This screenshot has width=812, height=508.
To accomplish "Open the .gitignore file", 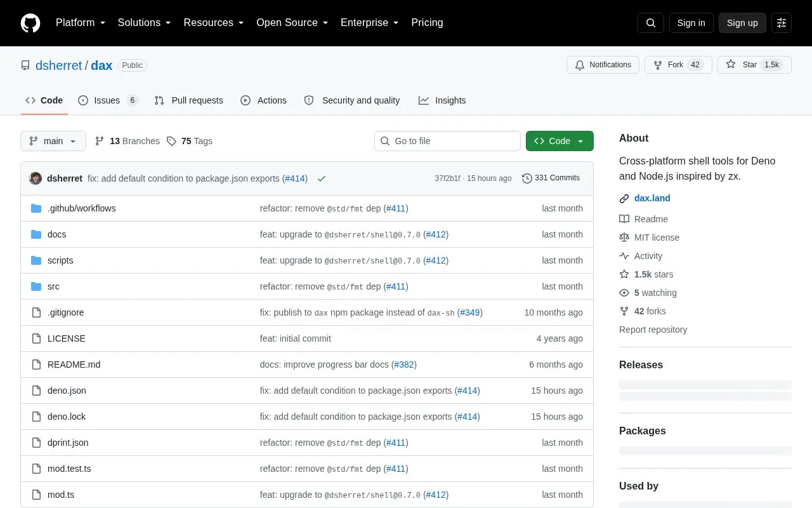I will point(65,312).
